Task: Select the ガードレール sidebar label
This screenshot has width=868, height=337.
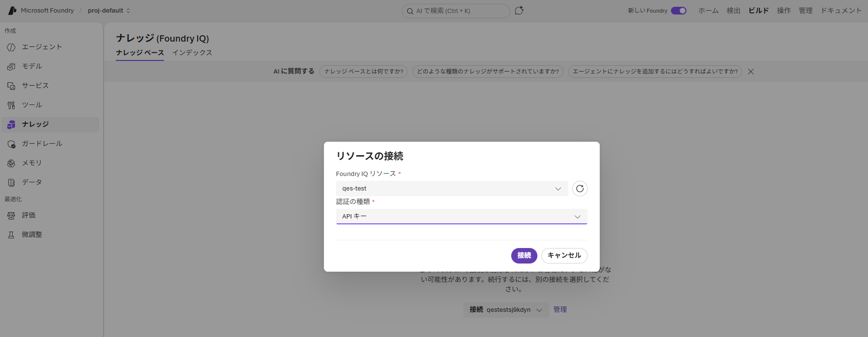Action: (42, 144)
